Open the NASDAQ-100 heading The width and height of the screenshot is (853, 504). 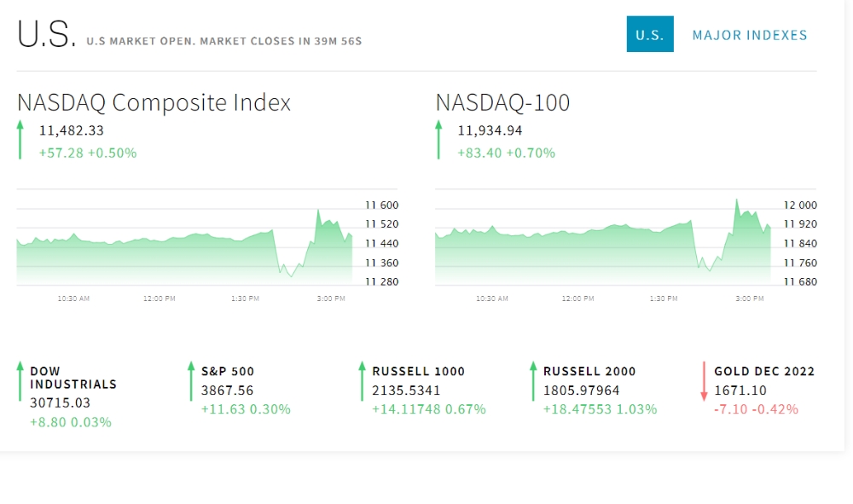(502, 102)
